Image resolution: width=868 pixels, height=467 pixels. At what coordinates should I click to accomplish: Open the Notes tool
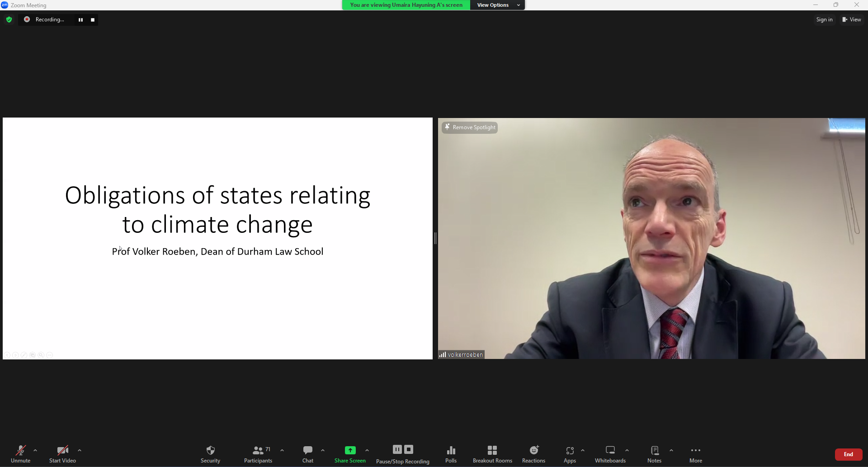(654, 454)
